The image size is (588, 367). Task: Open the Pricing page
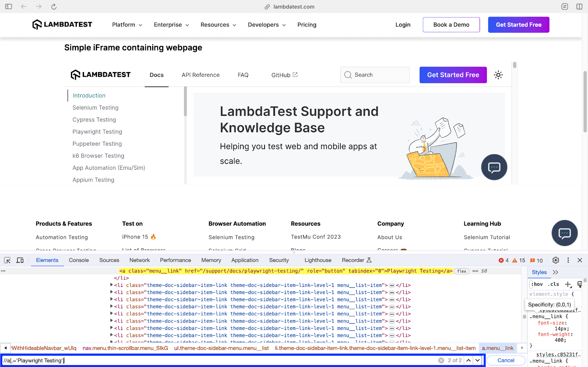pos(307,25)
